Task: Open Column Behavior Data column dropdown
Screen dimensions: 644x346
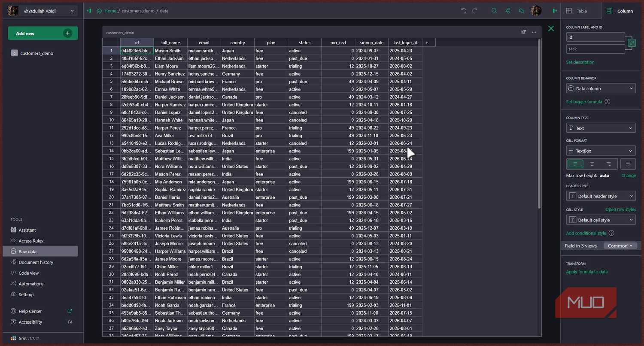Action: tap(601, 88)
